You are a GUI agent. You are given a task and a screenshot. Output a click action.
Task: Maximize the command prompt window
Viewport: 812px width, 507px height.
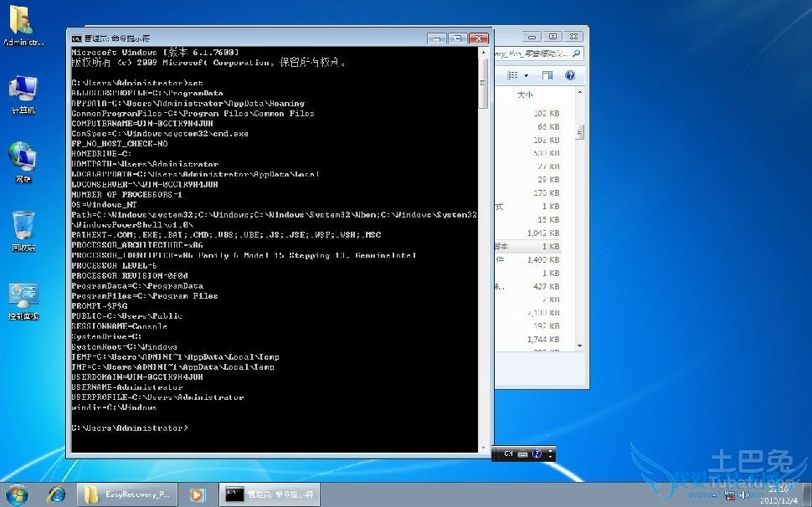[457, 38]
